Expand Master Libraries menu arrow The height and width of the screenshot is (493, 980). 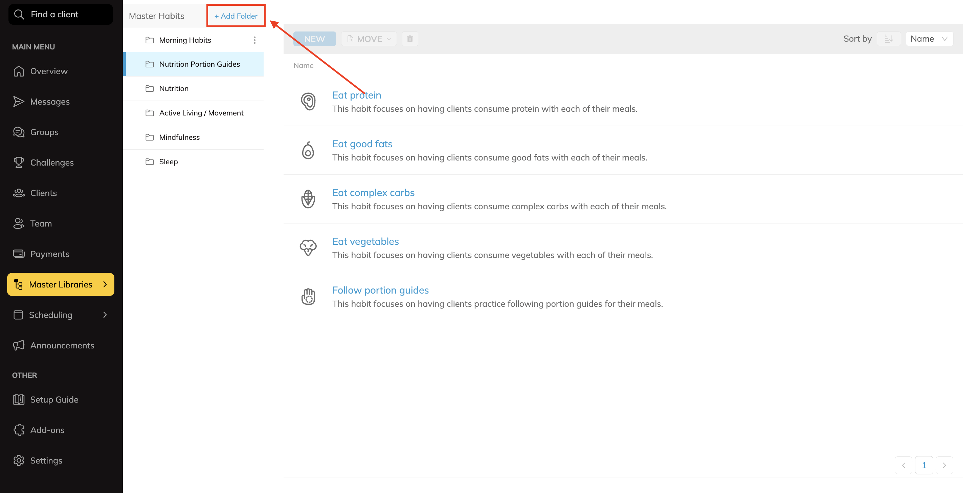(x=105, y=284)
